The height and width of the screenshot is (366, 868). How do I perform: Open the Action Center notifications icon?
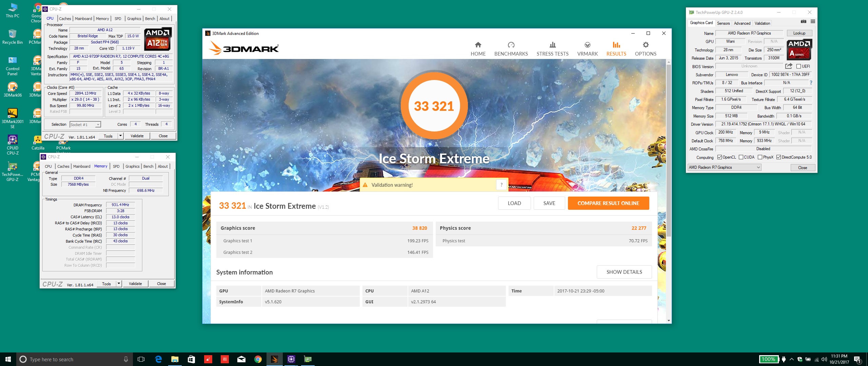[857, 359]
